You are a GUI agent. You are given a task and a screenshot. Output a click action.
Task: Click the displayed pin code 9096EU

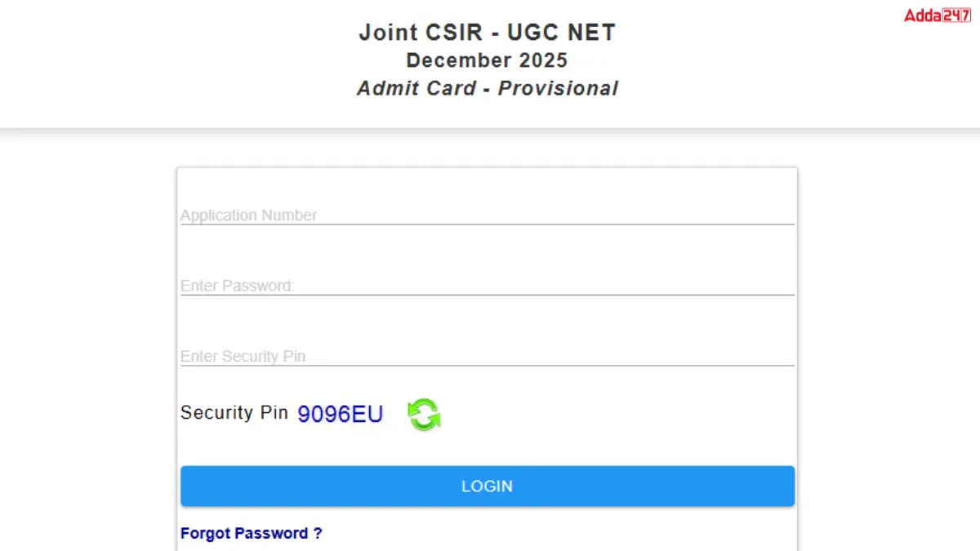point(340,414)
